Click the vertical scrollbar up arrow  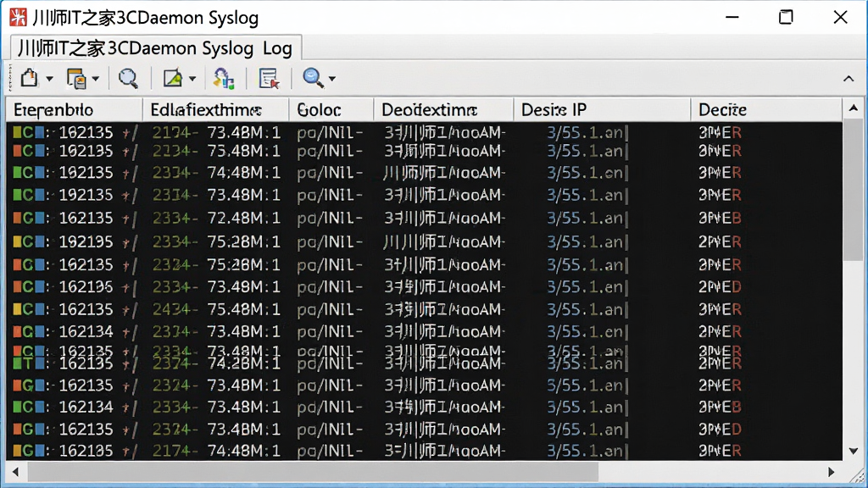(x=854, y=108)
